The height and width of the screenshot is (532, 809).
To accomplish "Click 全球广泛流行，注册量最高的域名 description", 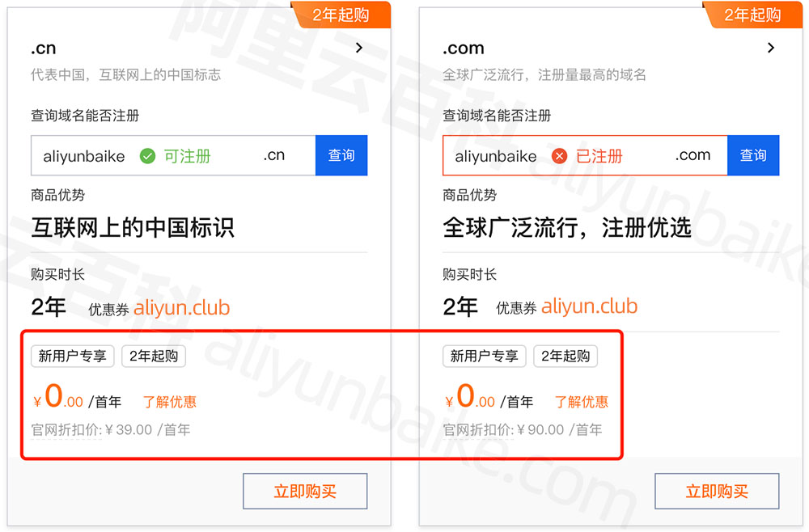I will [544, 75].
